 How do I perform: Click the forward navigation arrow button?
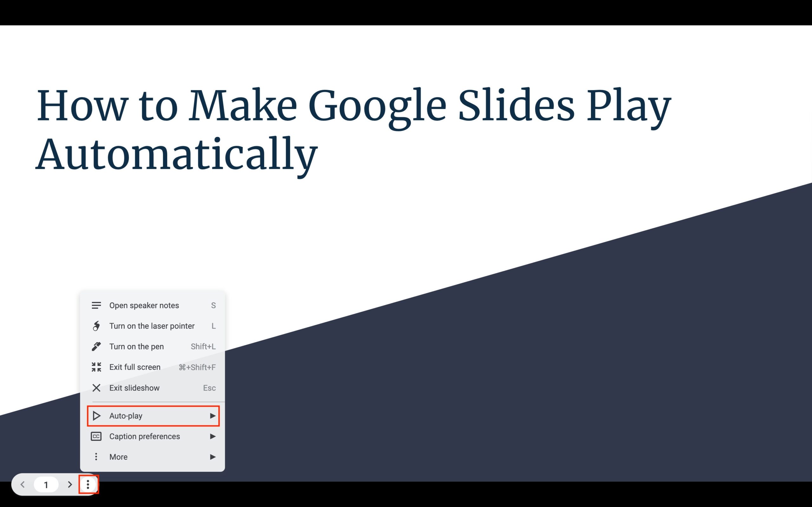pos(69,485)
